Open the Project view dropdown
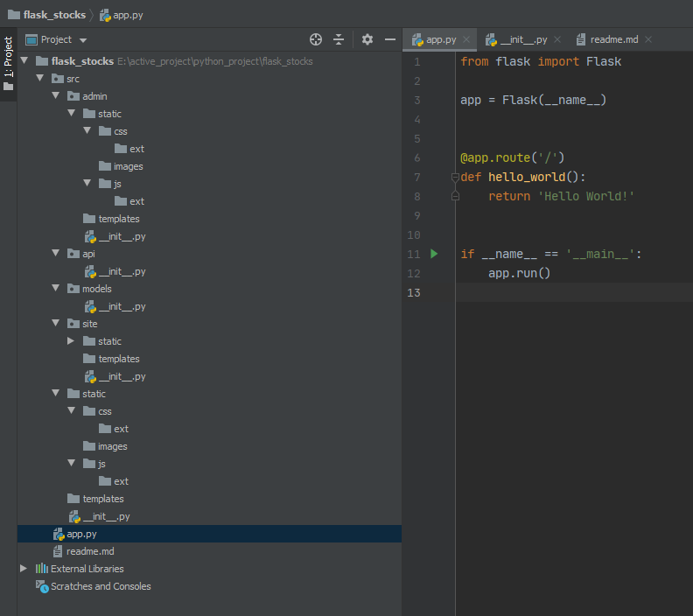Viewport: 693px width, 616px height. 83,40
